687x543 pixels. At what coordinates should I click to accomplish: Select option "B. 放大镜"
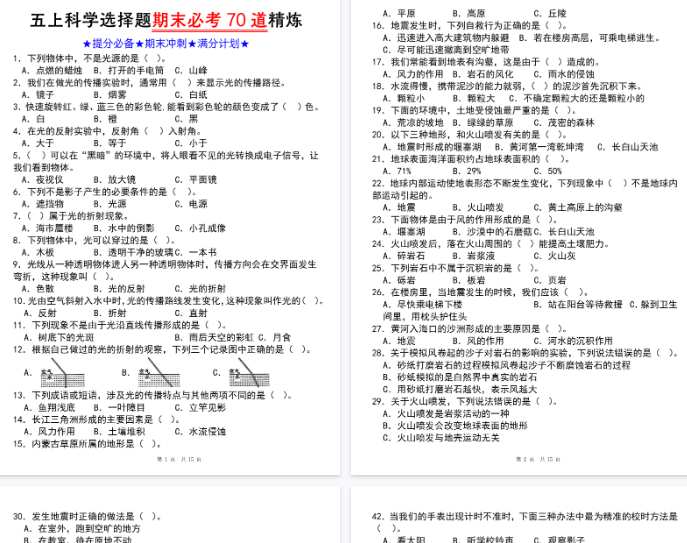114,180
